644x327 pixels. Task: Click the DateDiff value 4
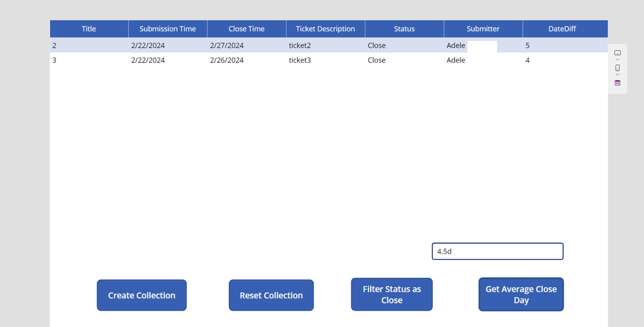click(528, 60)
